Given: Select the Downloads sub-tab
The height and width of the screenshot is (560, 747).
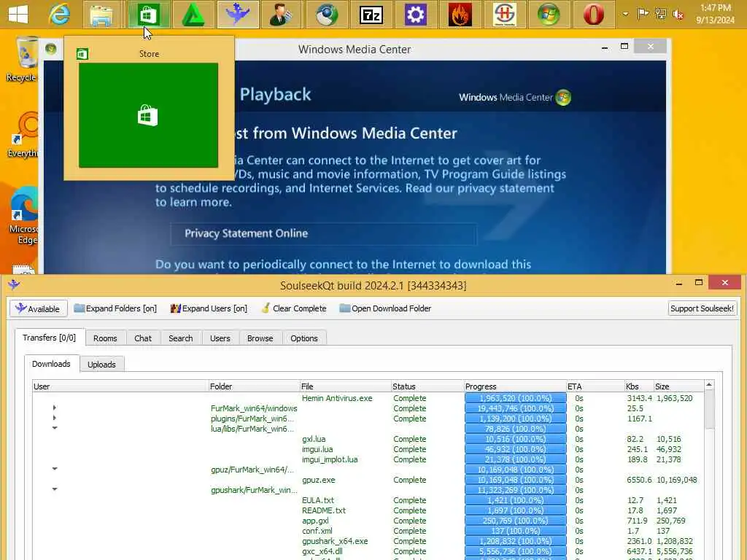Looking at the screenshot, I should [52, 364].
